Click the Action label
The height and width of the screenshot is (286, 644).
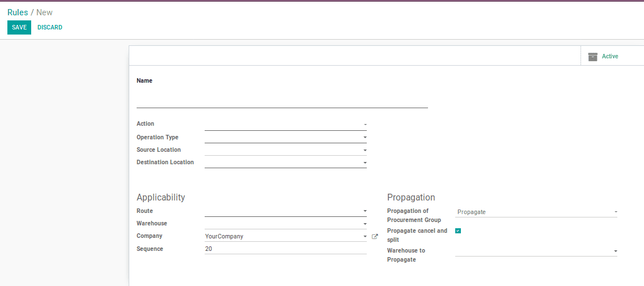click(145, 123)
